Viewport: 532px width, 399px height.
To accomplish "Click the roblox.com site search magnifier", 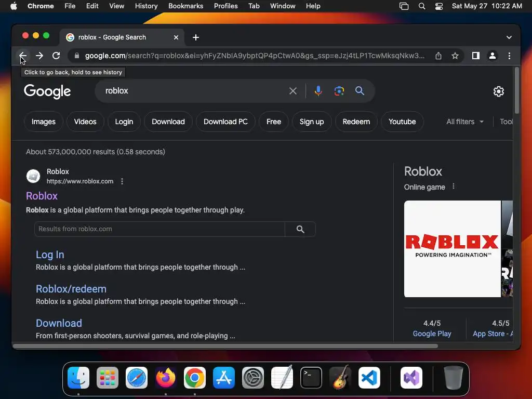I will [300, 229].
